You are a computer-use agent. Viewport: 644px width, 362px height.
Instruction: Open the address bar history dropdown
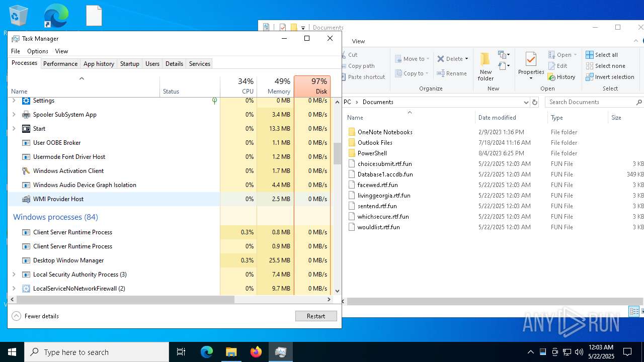(526, 102)
